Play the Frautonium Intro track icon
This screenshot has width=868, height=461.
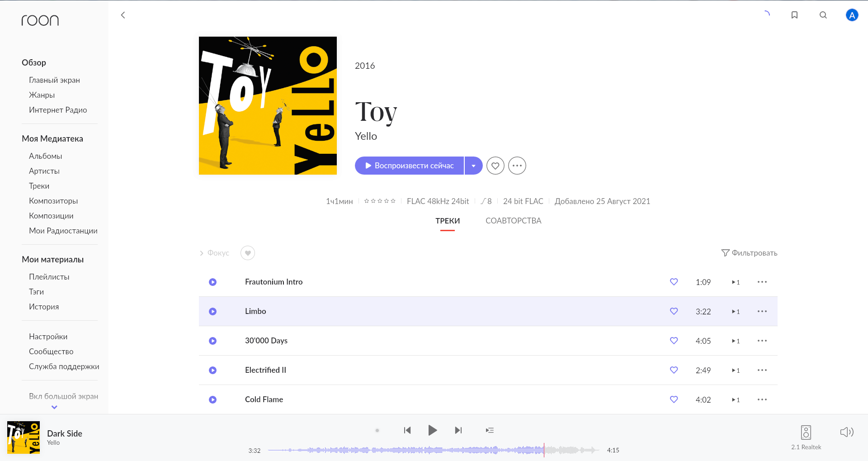pyautogui.click(x=212, y=282)
